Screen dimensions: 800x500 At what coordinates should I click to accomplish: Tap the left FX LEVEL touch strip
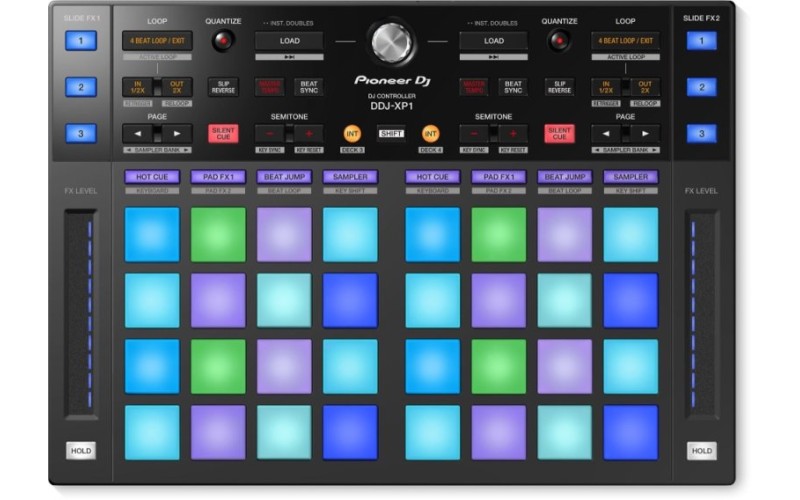pos(81,314)
